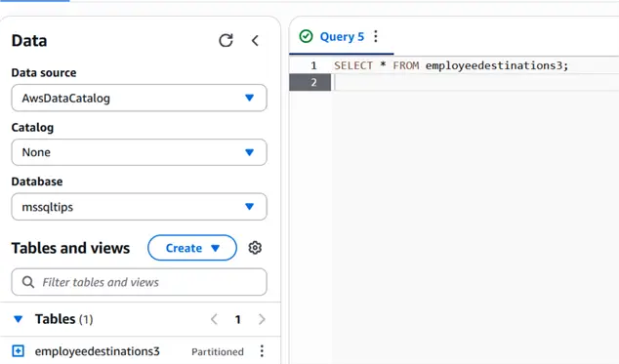Click Query 5 success status icon

tap(306, 36)
